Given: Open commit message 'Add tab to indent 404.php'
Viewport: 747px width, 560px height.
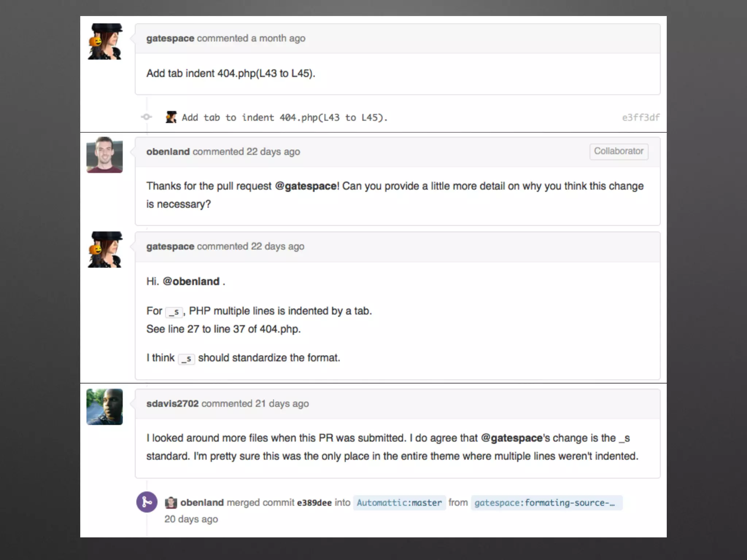Looking at the screenshot, I should 285,117.
